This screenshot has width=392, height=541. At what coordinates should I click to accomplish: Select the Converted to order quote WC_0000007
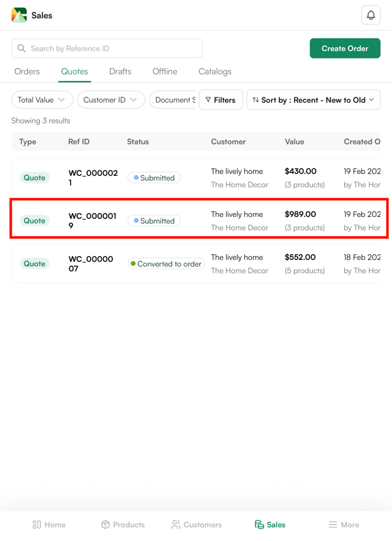tap(196, 264)
